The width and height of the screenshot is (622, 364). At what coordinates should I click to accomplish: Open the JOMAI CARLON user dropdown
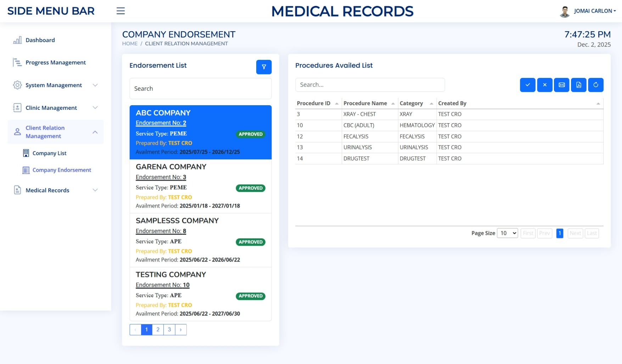(594, 11)
